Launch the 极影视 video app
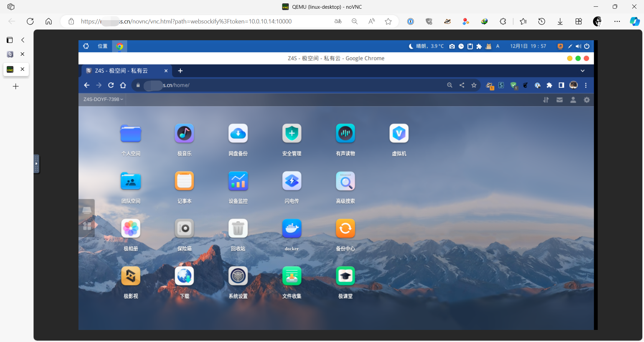 click(x=131, y=276)
